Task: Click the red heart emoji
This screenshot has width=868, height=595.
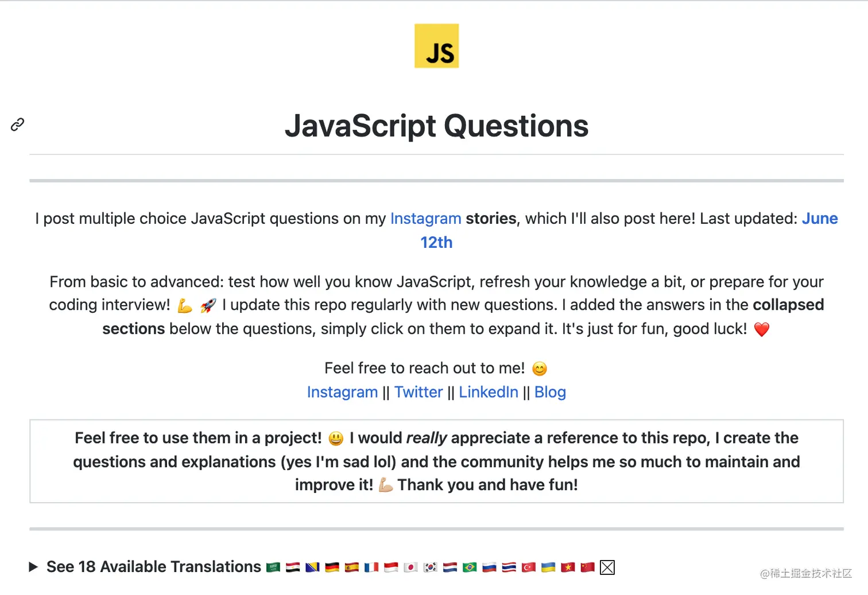Action: [x=761, y=329]
